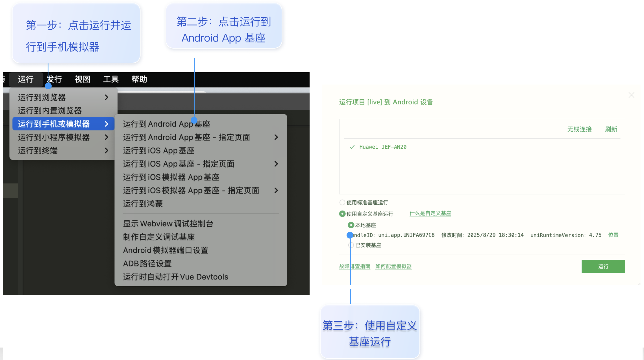This screenshot has height=360, width=644.
Task: Click 位置 link for local base
Action: (x=613, y=235)
